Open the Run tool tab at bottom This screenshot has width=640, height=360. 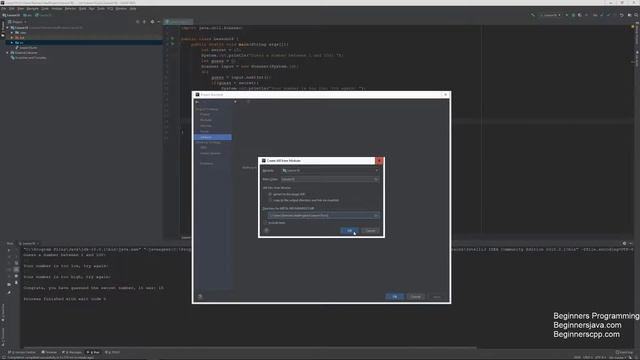(93, 352)
